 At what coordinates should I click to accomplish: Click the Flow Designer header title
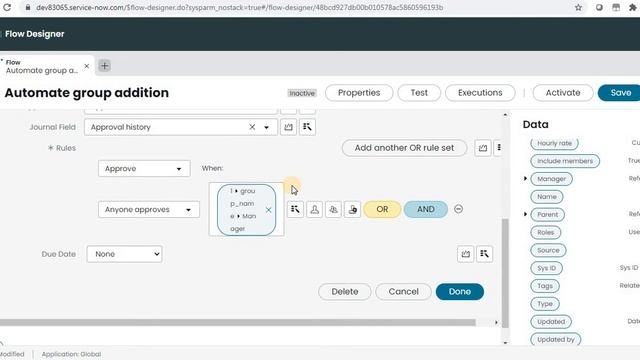click(x=35, y=34)
